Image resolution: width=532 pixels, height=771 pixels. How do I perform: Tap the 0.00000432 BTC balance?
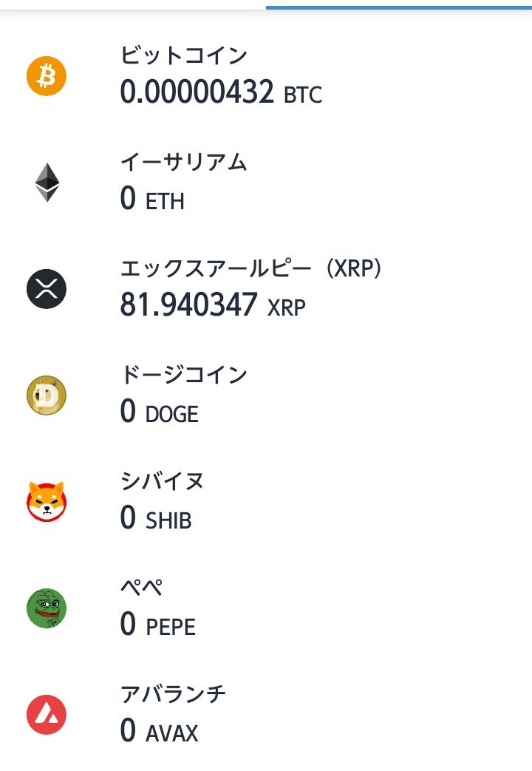coord(221,92)
